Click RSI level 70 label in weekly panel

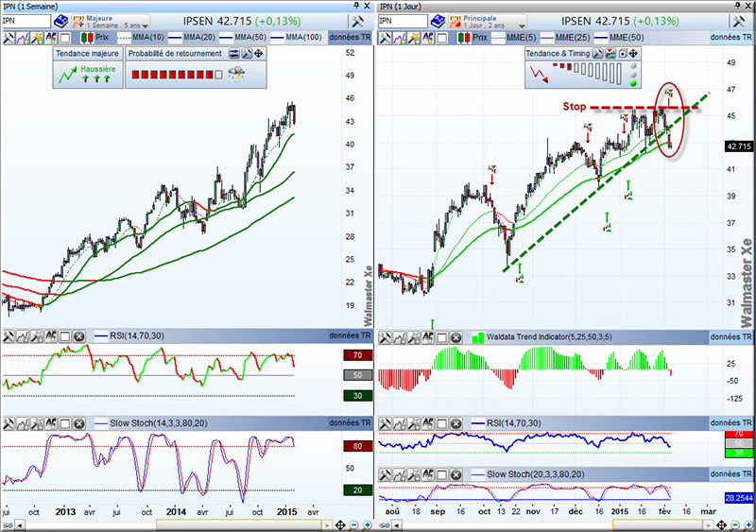358,355
